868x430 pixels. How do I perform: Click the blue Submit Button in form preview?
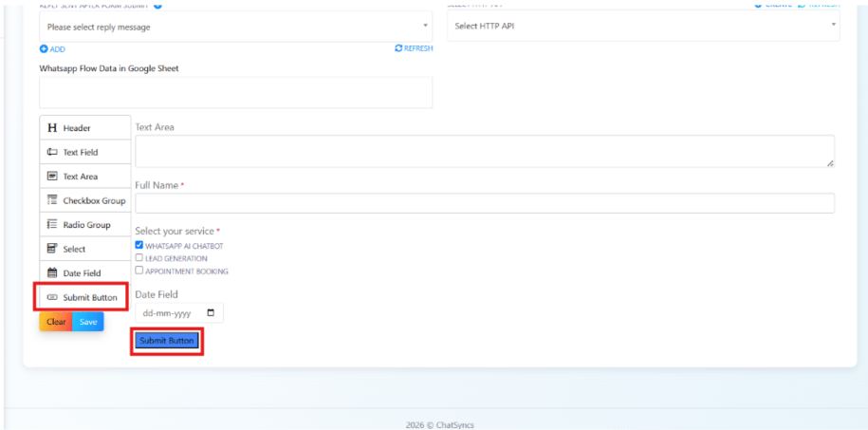(x=167, y=341)
